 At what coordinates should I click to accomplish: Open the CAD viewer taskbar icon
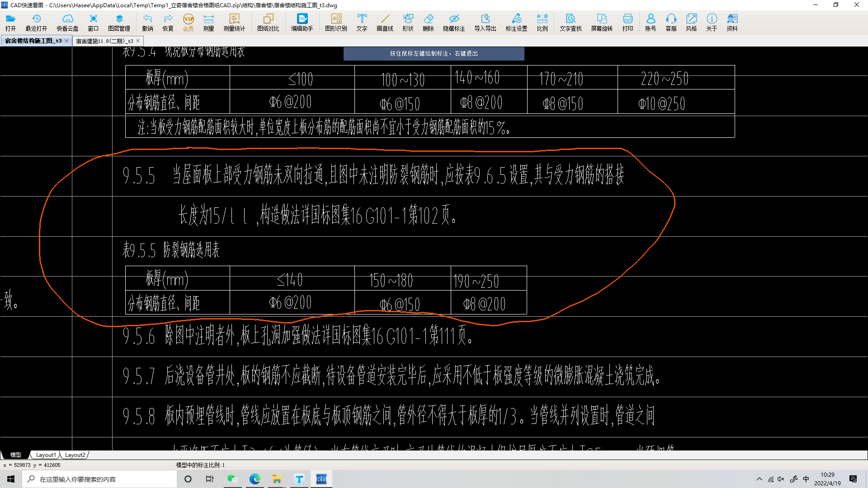(x=321, y=479)
